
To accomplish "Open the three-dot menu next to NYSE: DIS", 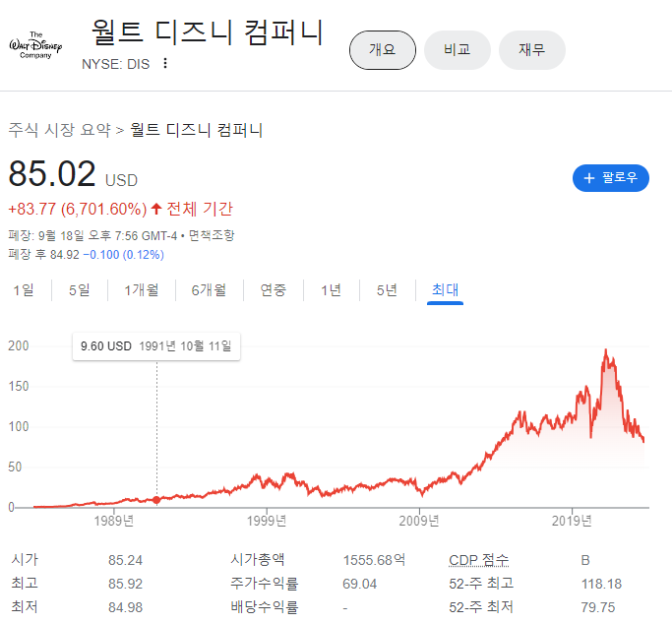I will 165,63.
